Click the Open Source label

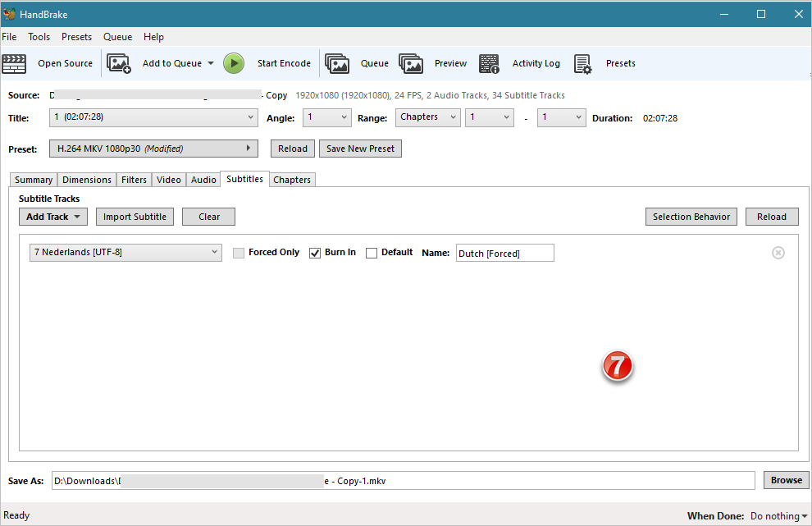pyautogui.click(x=66, y=63)
